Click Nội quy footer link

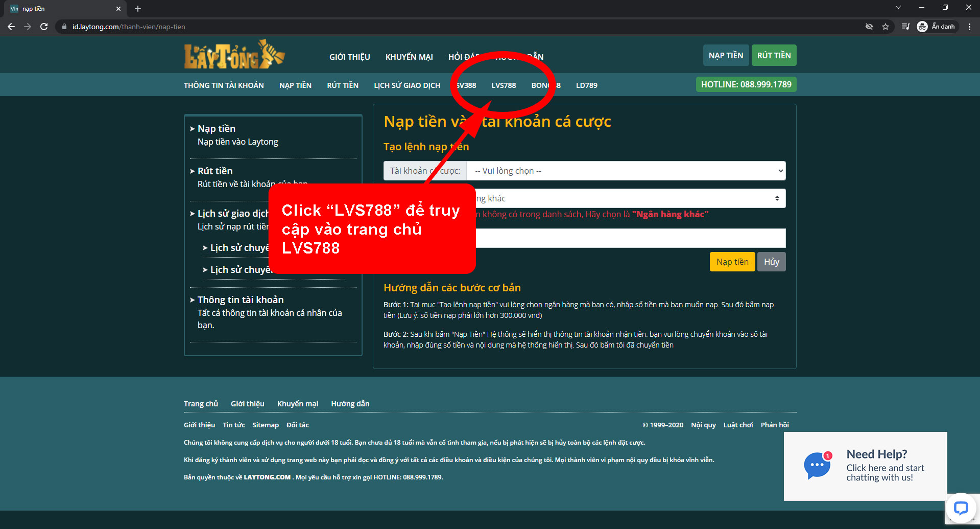tap(703, 425)
